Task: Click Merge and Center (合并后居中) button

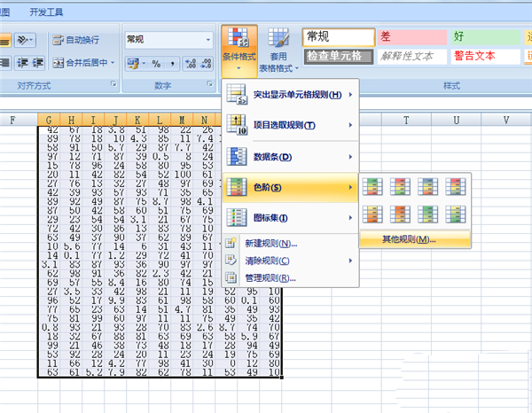Action: 80,63
